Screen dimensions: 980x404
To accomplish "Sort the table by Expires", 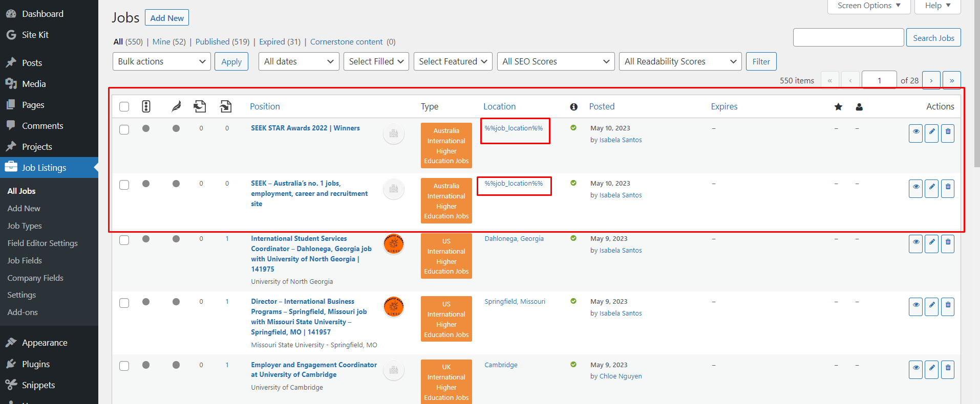I will coord(724,106).
